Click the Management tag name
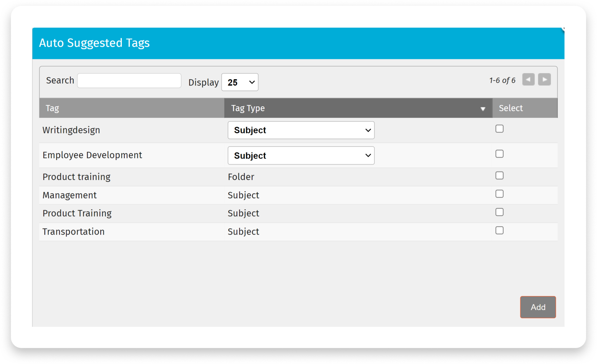597x364 pixels. (70, 195)
